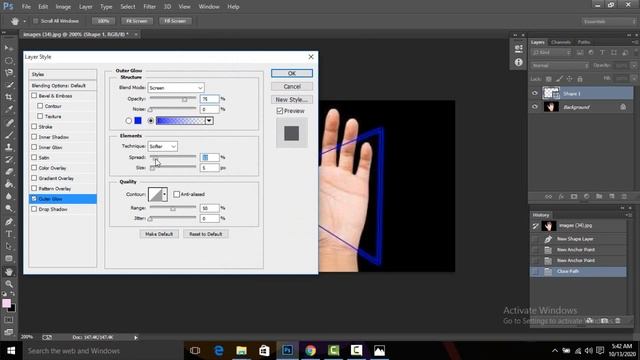Select the Zoom tool in the toolbox
This screenshot has width=640, height=360.
point(9,284)
